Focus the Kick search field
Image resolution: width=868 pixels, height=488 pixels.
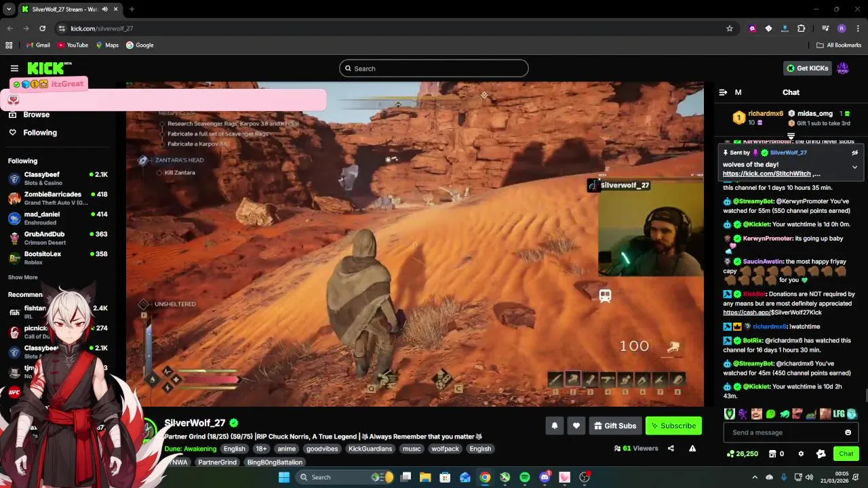(434, 68)
